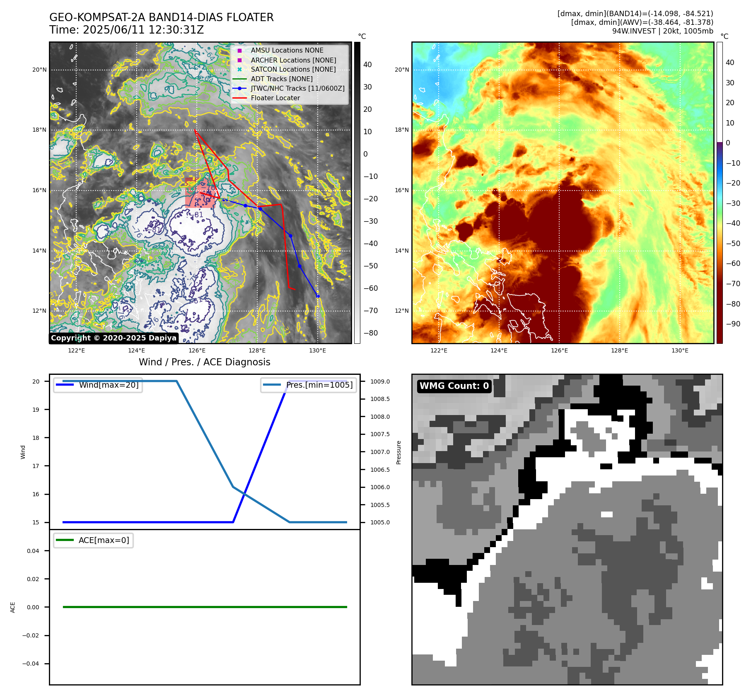Click the red Floater Locater legend line
This screenshot has width=751, height=700.
pos(239,98)
